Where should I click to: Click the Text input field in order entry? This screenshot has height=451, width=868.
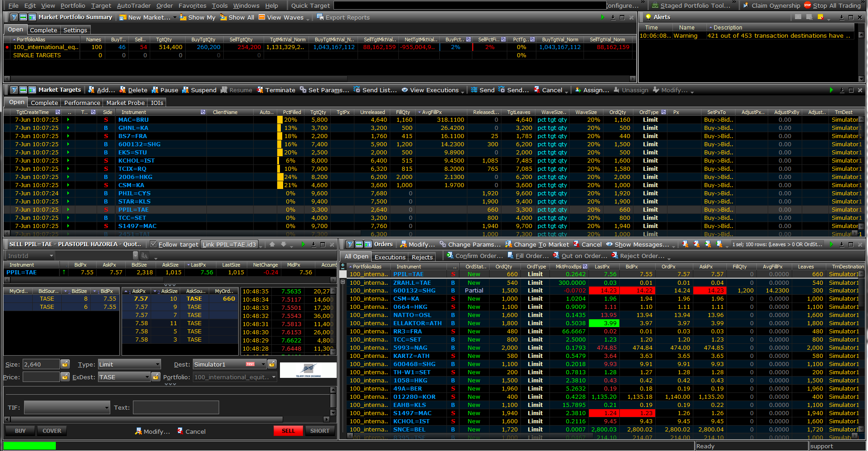coord(176,407)
